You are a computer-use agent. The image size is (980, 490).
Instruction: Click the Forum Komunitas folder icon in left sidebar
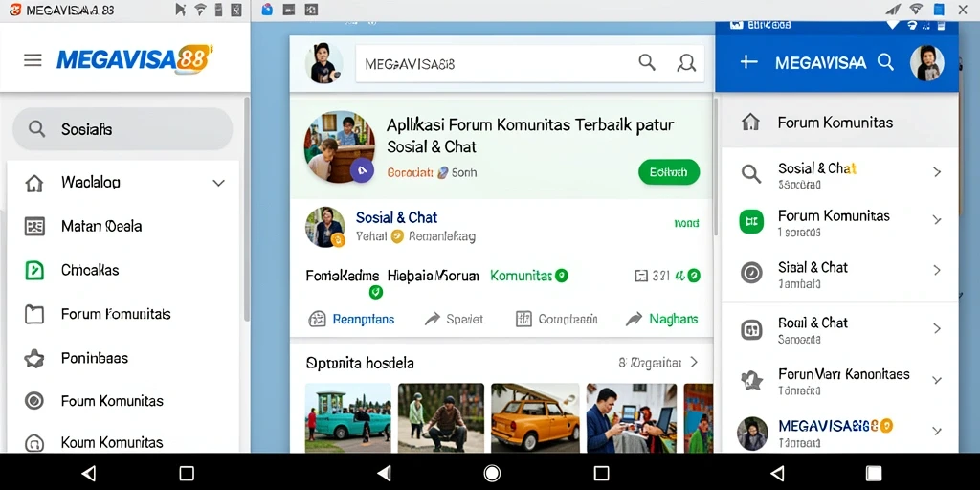pyautogui.click(x=33, y=314)
